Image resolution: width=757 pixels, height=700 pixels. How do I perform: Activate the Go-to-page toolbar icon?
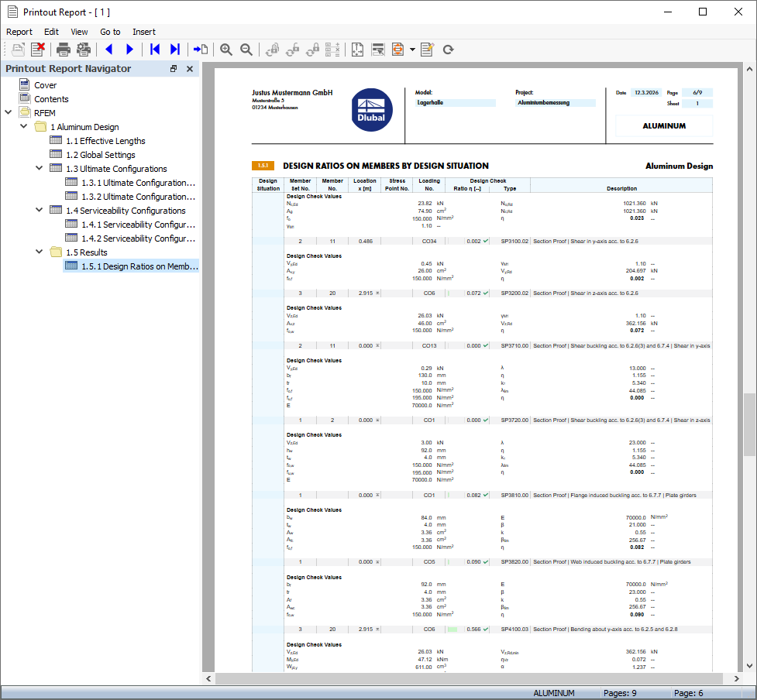(x=200, y=50)
